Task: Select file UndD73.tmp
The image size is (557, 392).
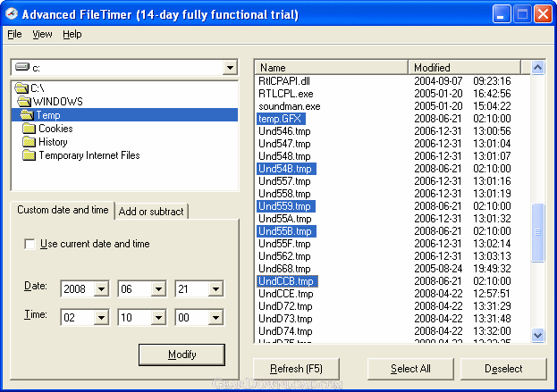Action: tap(285, 319)
